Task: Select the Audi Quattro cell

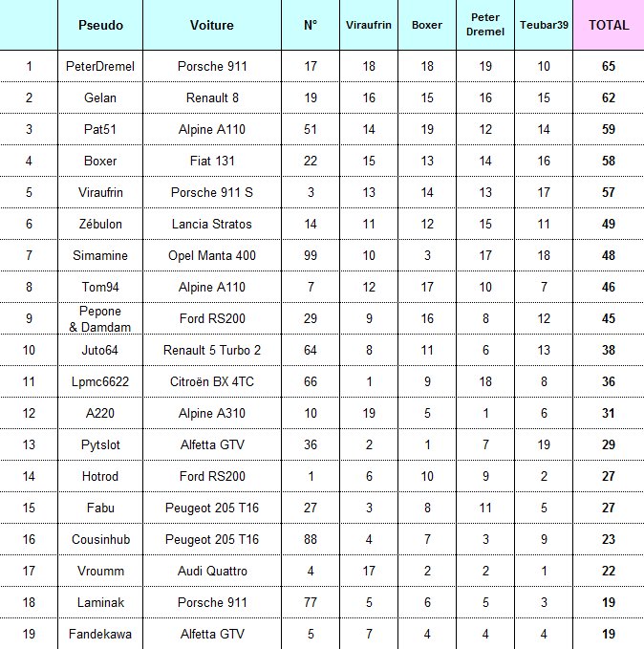Action: pyautogui.click(x=212, y=571)
